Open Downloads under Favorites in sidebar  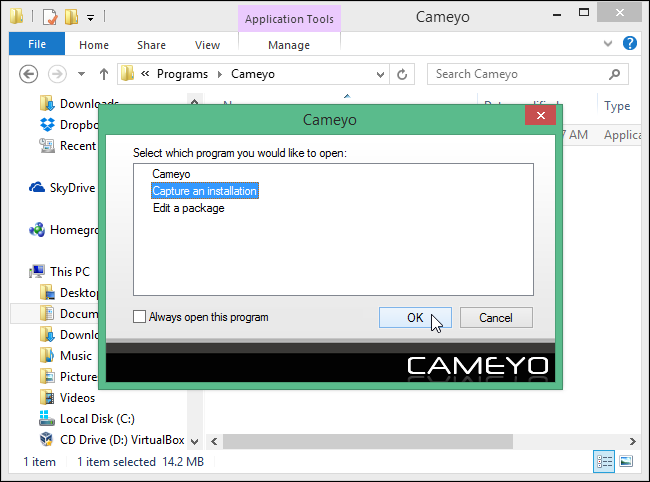tap(79, 103)
